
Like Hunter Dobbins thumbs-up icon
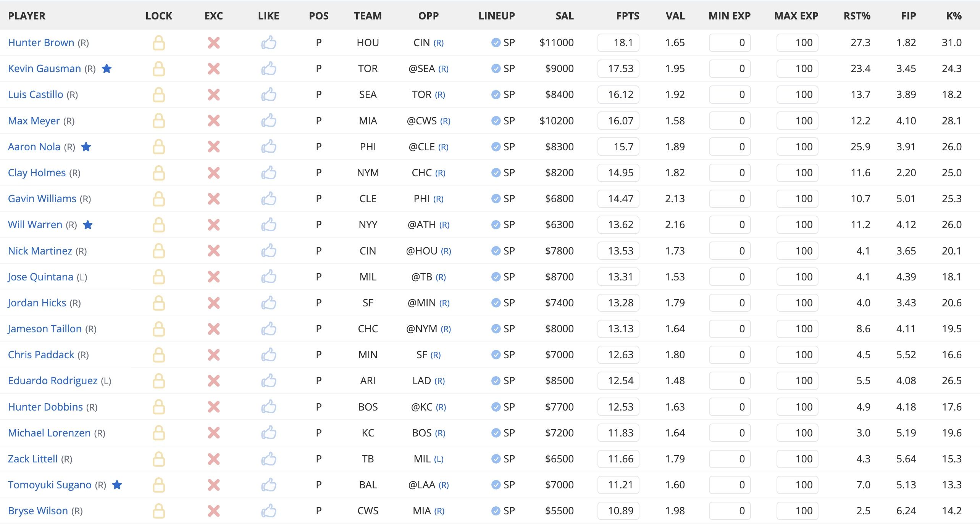[x=269, y=407]
